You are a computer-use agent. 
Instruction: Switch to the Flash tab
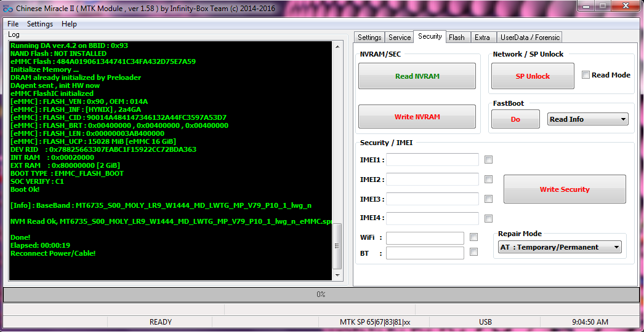[x=457, y=38]
